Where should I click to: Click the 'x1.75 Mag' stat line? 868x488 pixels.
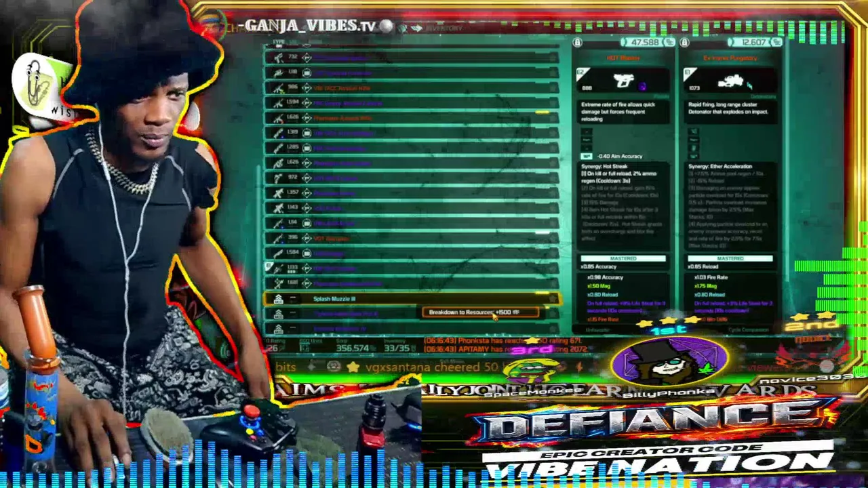coord(705,286)
